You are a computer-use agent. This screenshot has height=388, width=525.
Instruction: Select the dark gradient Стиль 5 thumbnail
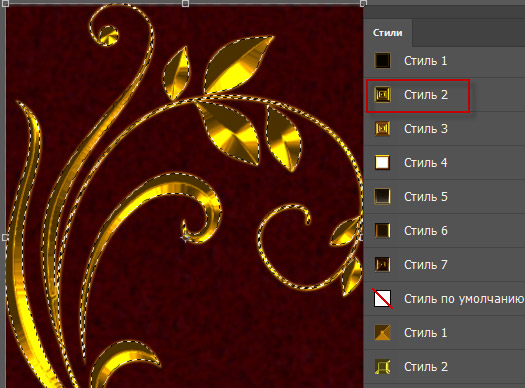coord(382,197)
